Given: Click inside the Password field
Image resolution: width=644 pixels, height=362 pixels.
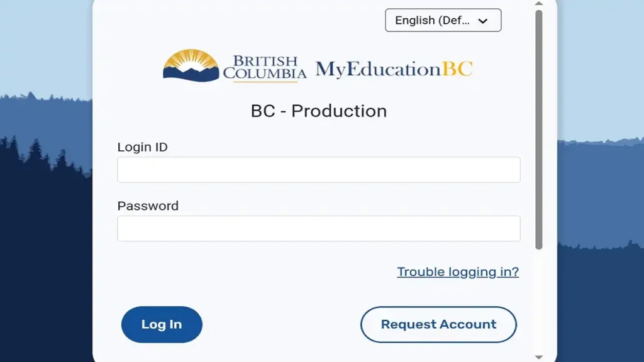Looking at the screenshot, I should point(318,228).
